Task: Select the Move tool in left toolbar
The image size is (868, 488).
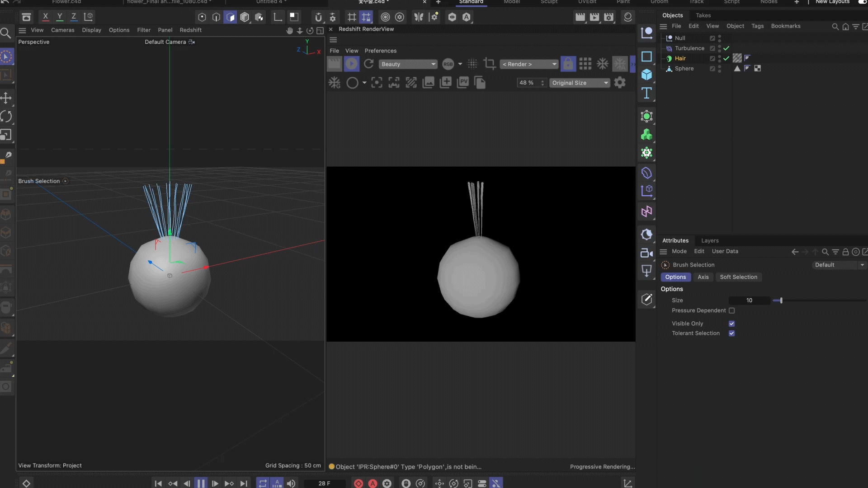Action: coord(6,98)
